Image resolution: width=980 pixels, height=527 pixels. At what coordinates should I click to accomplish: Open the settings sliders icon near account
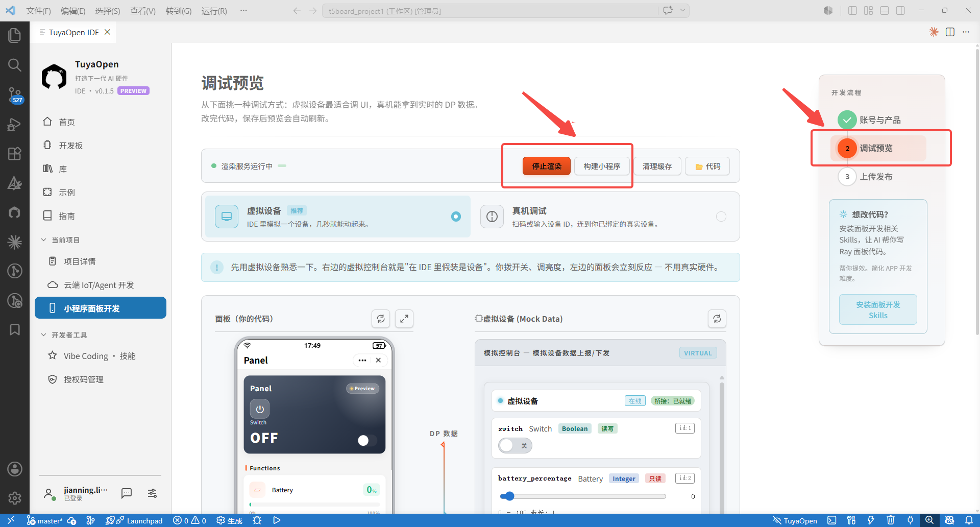(152, 493)
